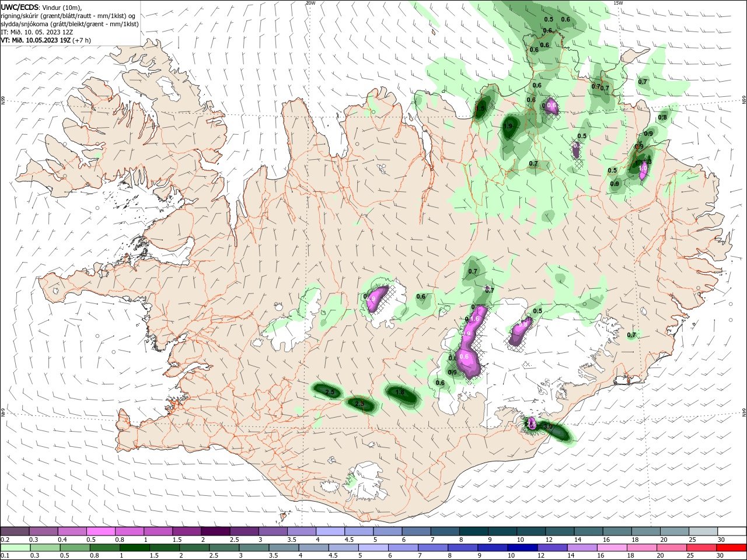Screen dimensions: 747x560
Task: Pick the purple-scale swatch between 0.2 and 0.3
Action: 15,531
